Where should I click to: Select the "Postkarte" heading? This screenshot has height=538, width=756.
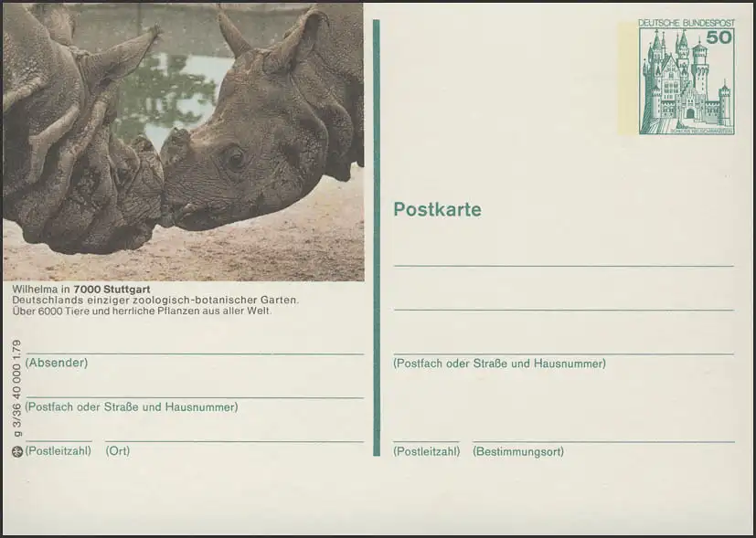coord(437,210)
